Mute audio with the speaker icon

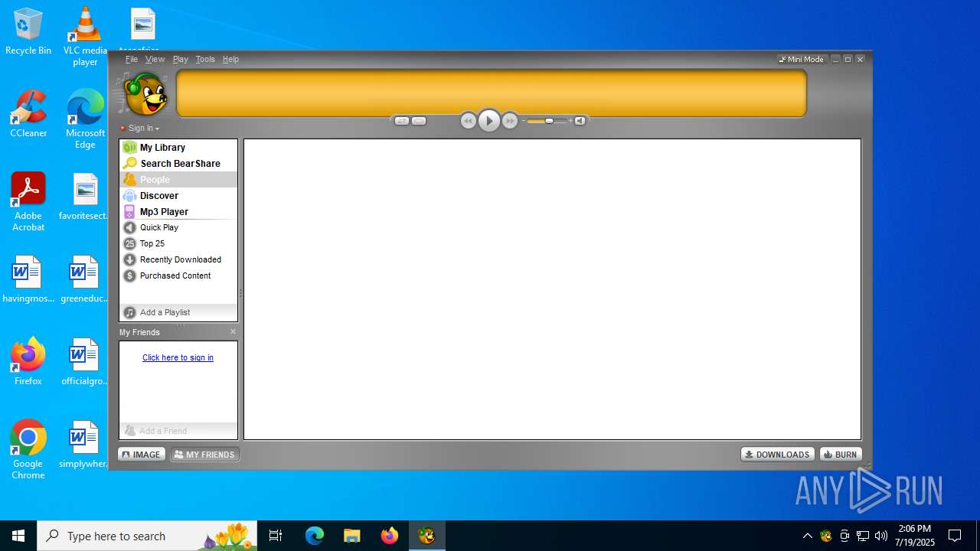(580, 121)
